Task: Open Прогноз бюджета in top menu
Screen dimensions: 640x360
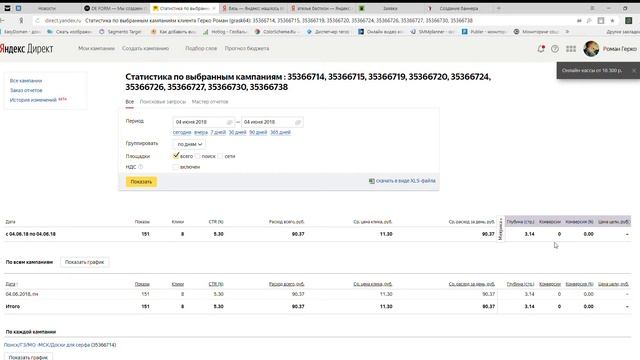Action: [x=247, y=48]
